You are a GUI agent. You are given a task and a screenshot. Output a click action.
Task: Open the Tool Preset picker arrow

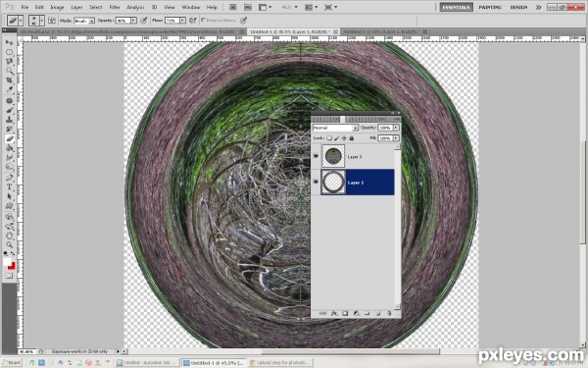[x=21, y=21]
